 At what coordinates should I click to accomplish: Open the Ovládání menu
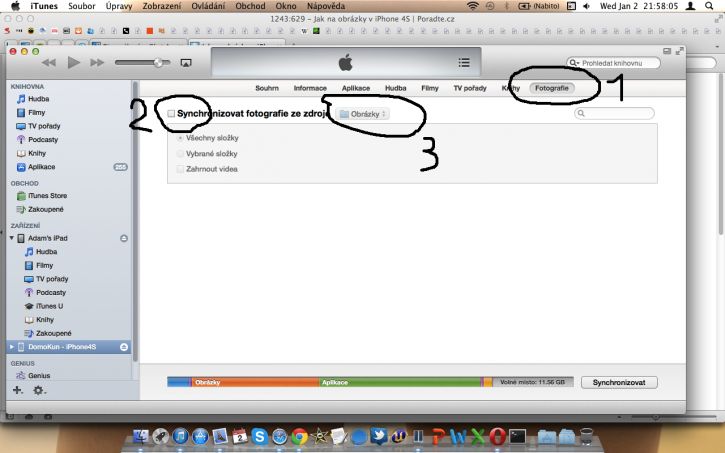coord(208,6)
